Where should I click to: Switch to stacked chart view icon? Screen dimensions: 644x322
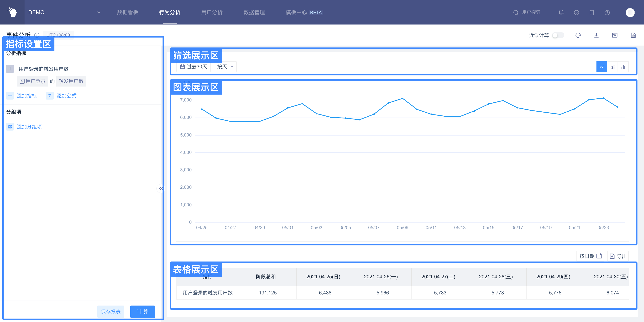pos(612,67)
